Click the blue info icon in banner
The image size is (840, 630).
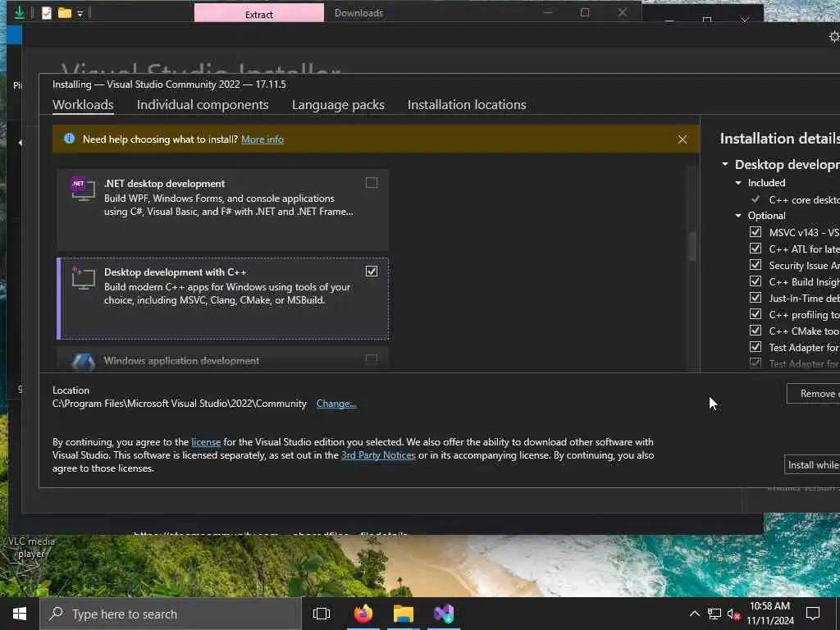[x=69, y=139]
